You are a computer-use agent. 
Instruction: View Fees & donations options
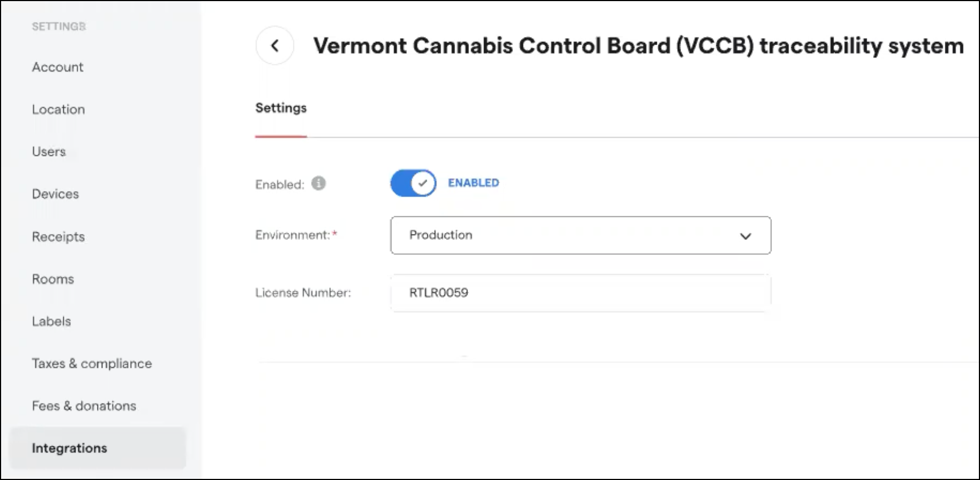(x=84, y=406)
